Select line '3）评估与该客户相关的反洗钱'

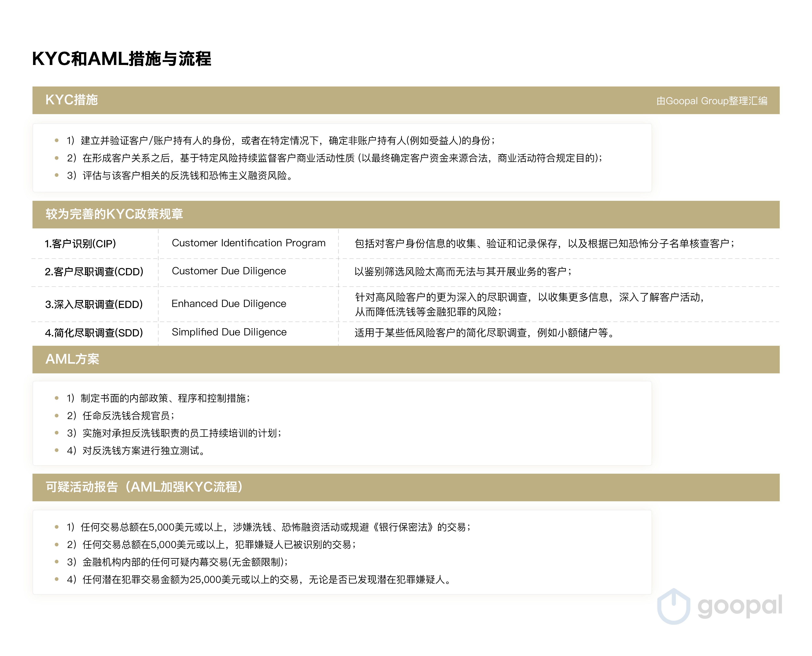tap(180, 175)
